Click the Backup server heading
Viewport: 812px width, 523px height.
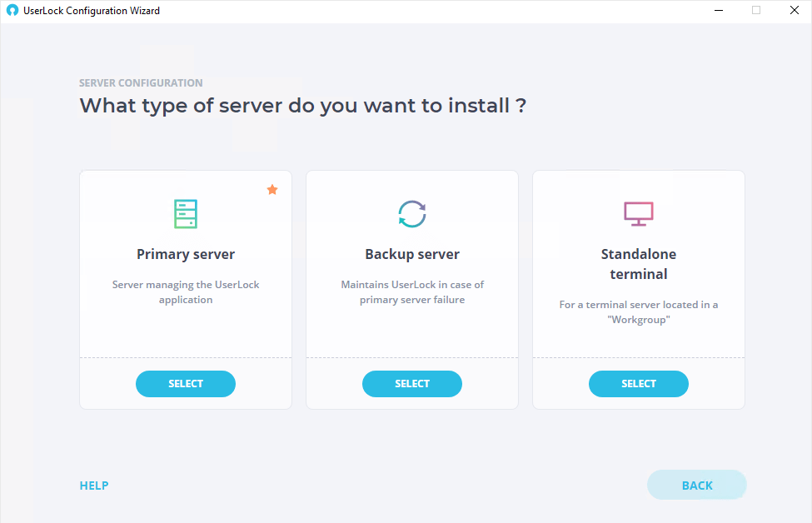click(x=412, y=254)
